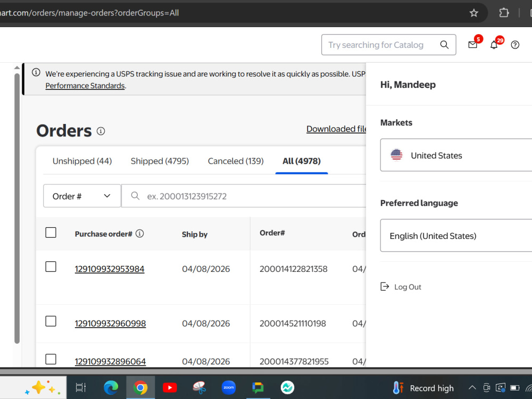532x399 pixels.
Task: Check the box for order 129109932896064
Action: click(x=51, y=359)
